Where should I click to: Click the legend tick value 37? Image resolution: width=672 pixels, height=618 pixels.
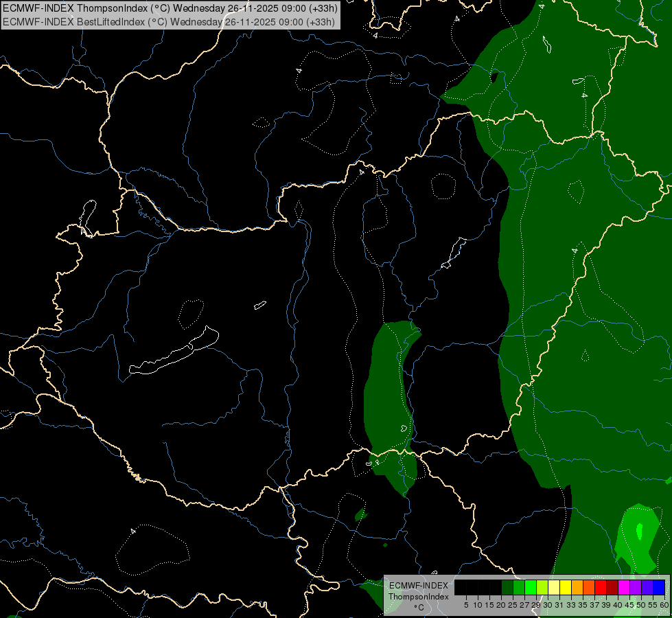coord(594,605)
